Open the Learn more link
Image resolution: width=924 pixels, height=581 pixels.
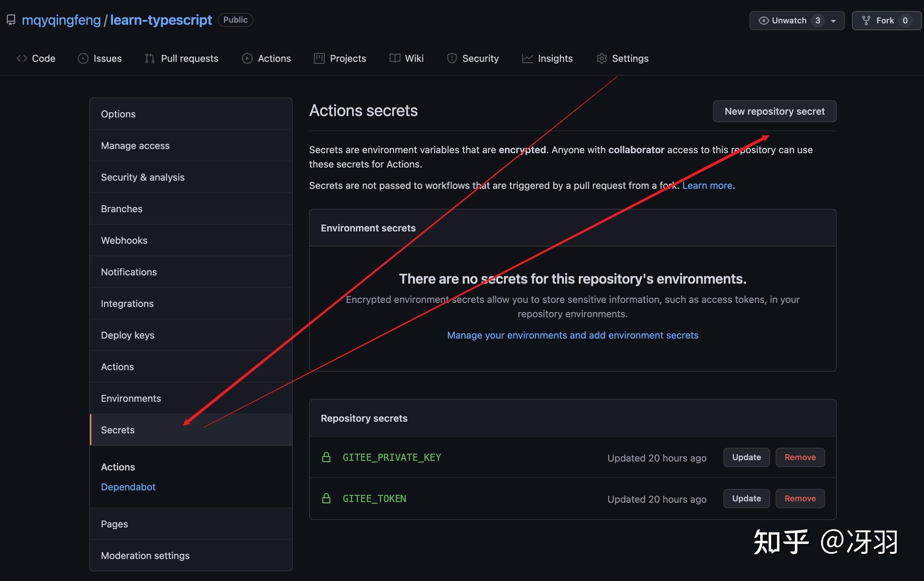click(x=707, y=185)
